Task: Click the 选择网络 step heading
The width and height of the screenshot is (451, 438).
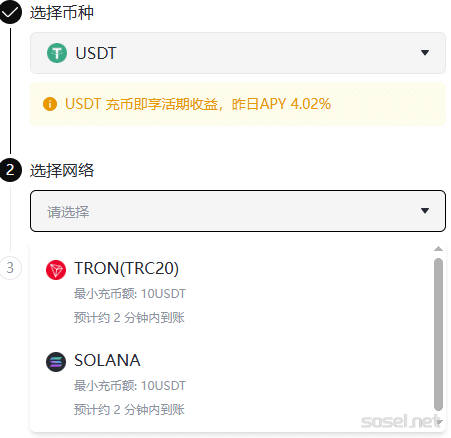Action: click(x=62, y=170)
